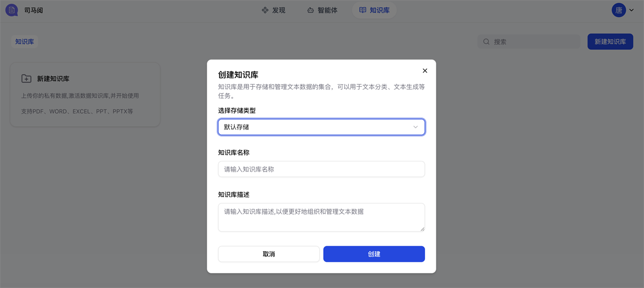
Task: Open the 默认存储 storage type dropdown
Action: tap(321, 127)
